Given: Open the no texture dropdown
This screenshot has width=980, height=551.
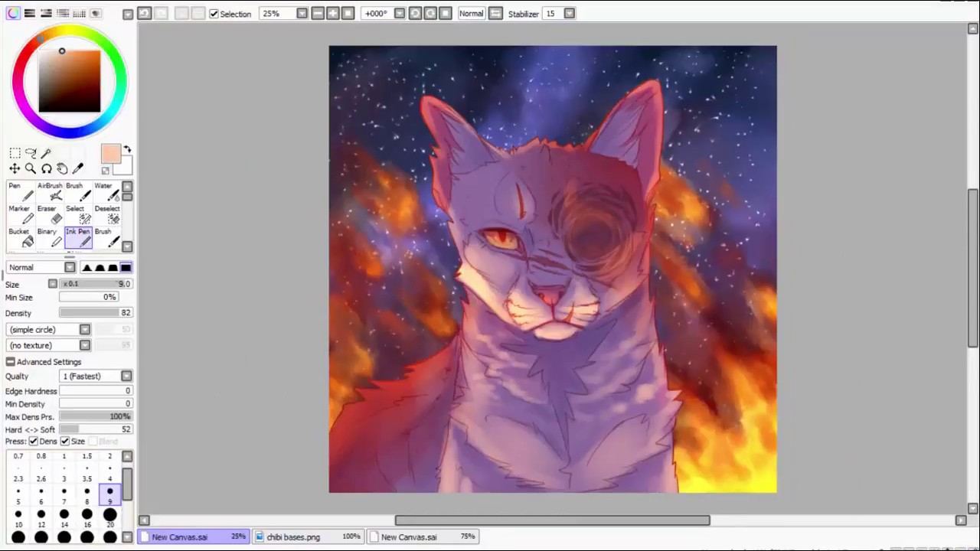Looking at the screenshot, I should point(85,345).
